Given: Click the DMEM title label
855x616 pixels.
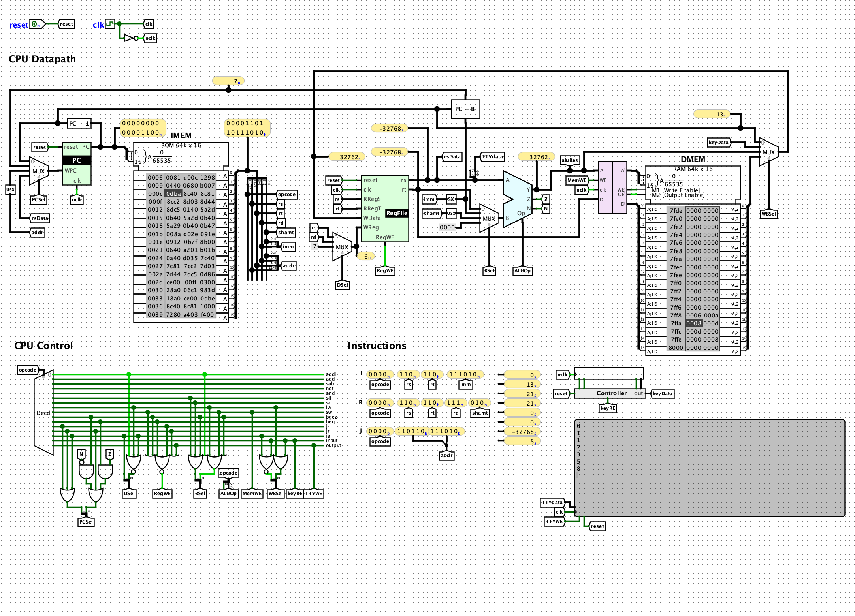Looking at the screenshot, I should pyautogui.click(x=693, y=159).
